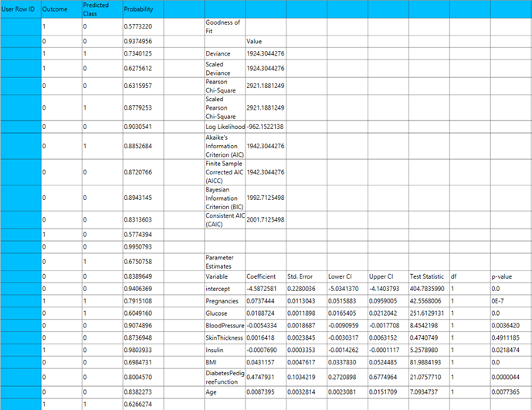Select the Scaled Deviance label cell
Image resolution: width=532 pixels, height=410 pixels.
(x=225, y=69)
